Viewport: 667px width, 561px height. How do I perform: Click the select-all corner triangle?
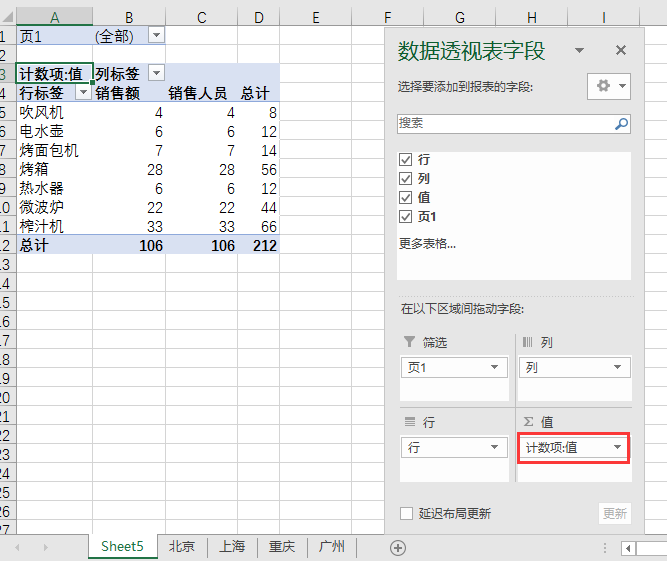click(x=8, y=17)
